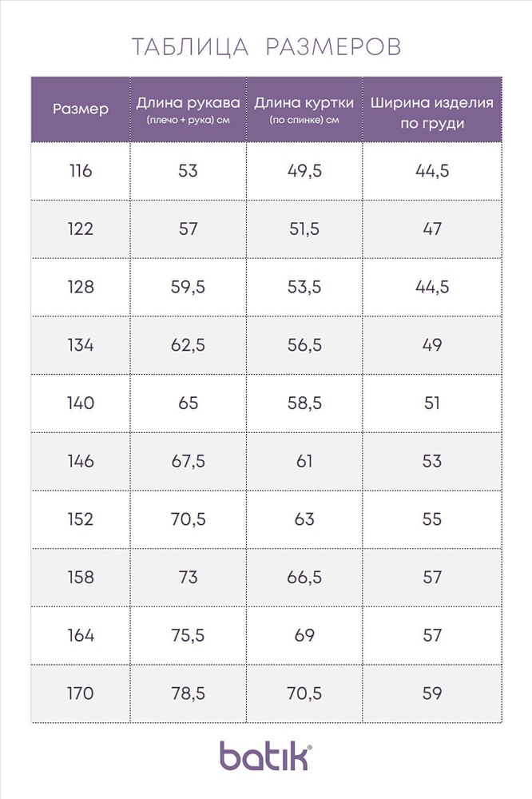Image resolution: width=532 pixels, height=799 pixels.
Task: Click size 164 cell
Action: click(x=81, y=635)
